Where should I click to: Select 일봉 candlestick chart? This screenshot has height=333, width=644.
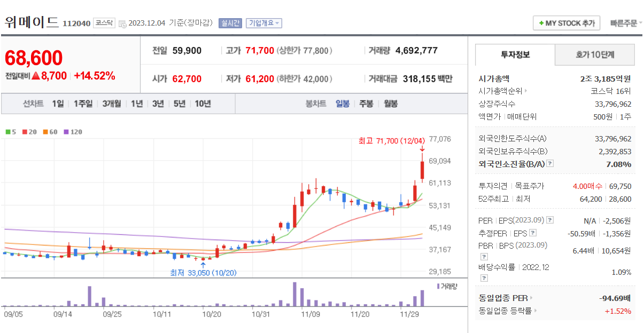coord(343,104)
